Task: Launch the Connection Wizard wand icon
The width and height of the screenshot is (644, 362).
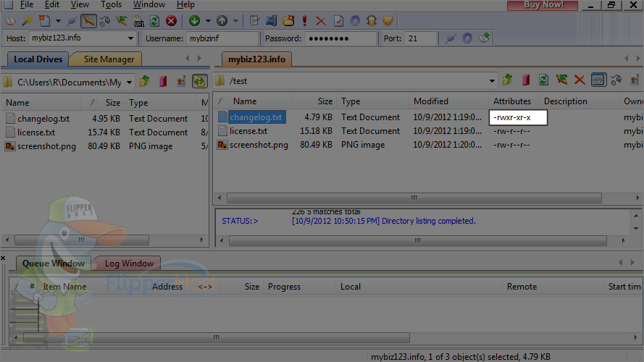Action: (27, 20)
